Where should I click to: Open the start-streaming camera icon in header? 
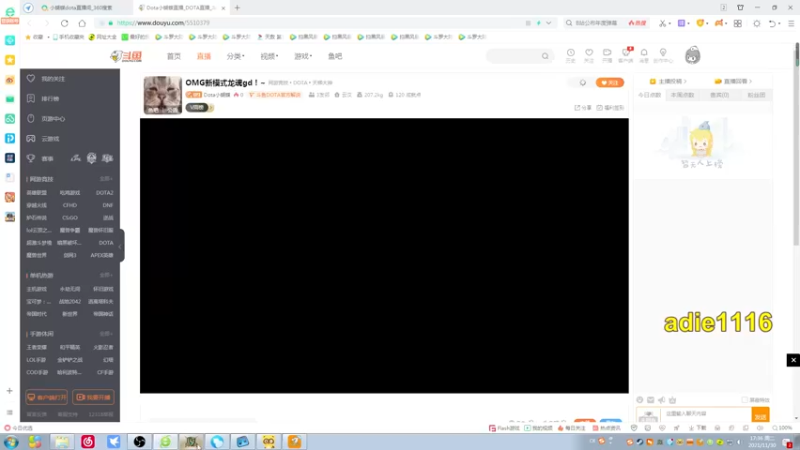[x=607, y=53]
